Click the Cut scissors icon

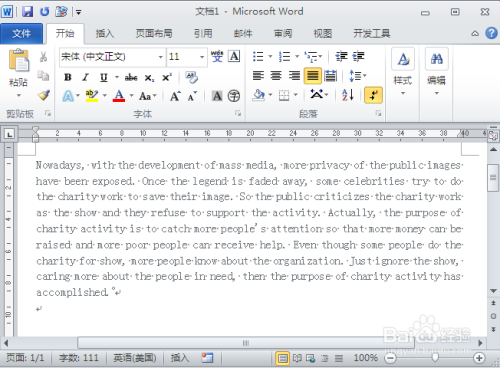click(x=43, y=57)
